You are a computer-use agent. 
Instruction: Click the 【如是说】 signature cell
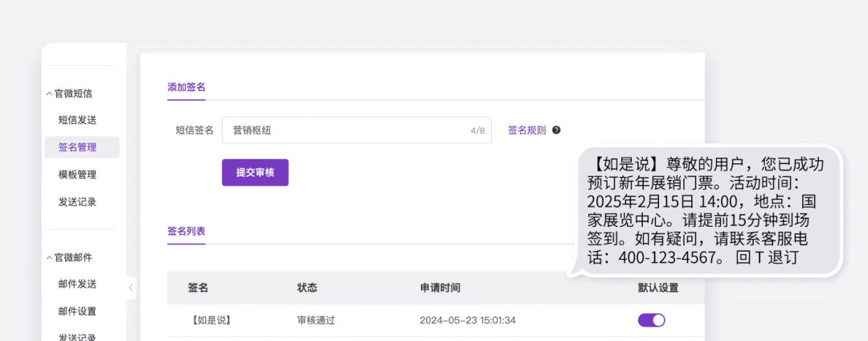click(x=210, y=320)
